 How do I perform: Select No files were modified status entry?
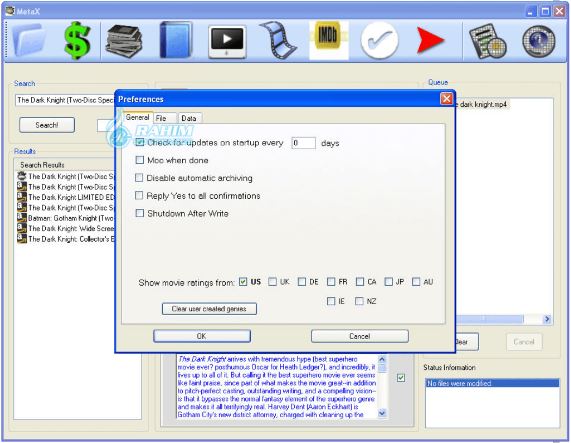pyautogui.click(x=492, y=383)
